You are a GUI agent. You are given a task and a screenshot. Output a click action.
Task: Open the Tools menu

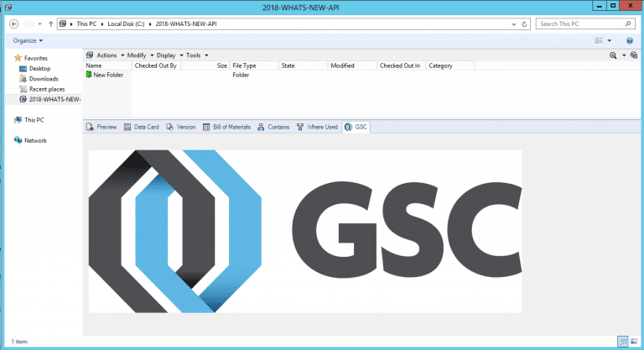coord(197,55)
